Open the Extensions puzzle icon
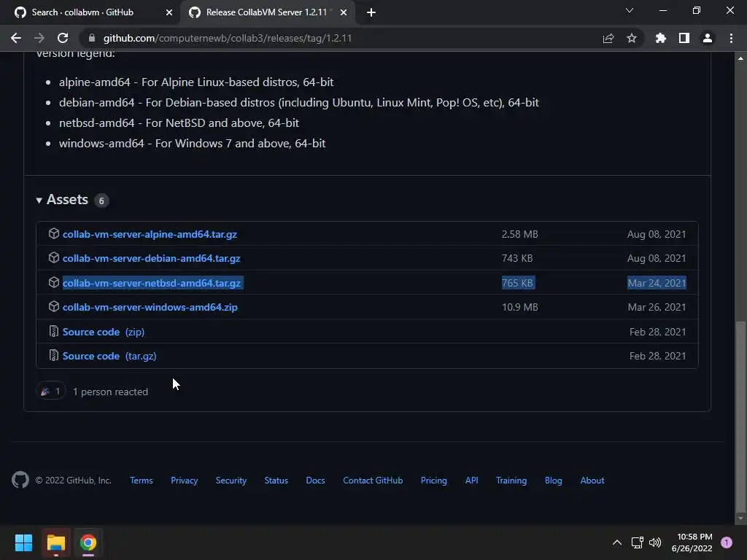The image size is (747, 560). [x=661, y=38]
